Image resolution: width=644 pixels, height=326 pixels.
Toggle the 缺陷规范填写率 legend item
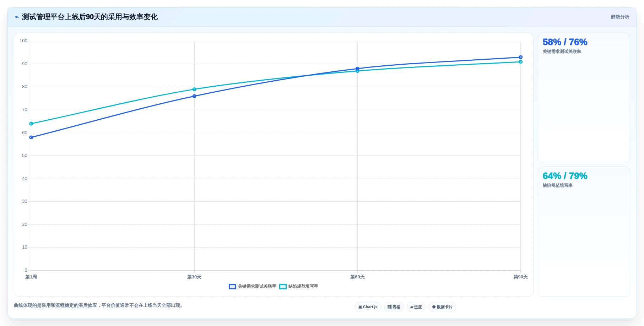pos(299,287)
